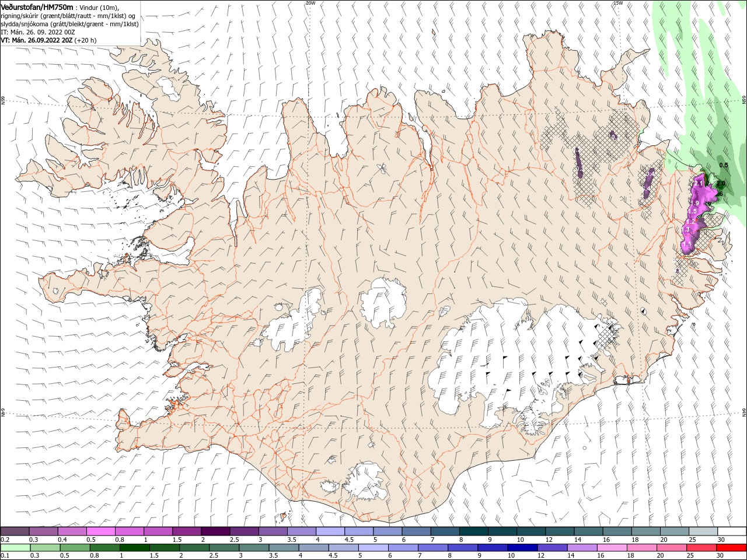This screenshot has height=560, width=747.
Task: Select the crimson 25 swatch in bottom legend row
Action: tap(702, 548)
